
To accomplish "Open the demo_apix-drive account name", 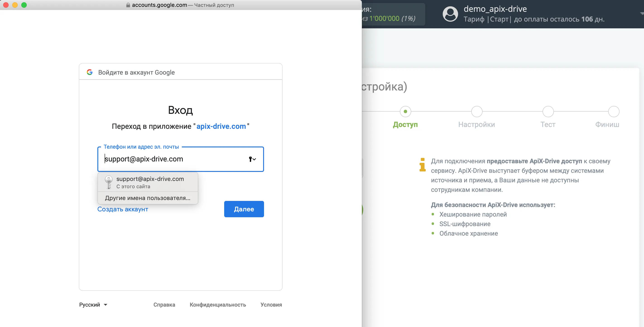I will click(495, 9).
